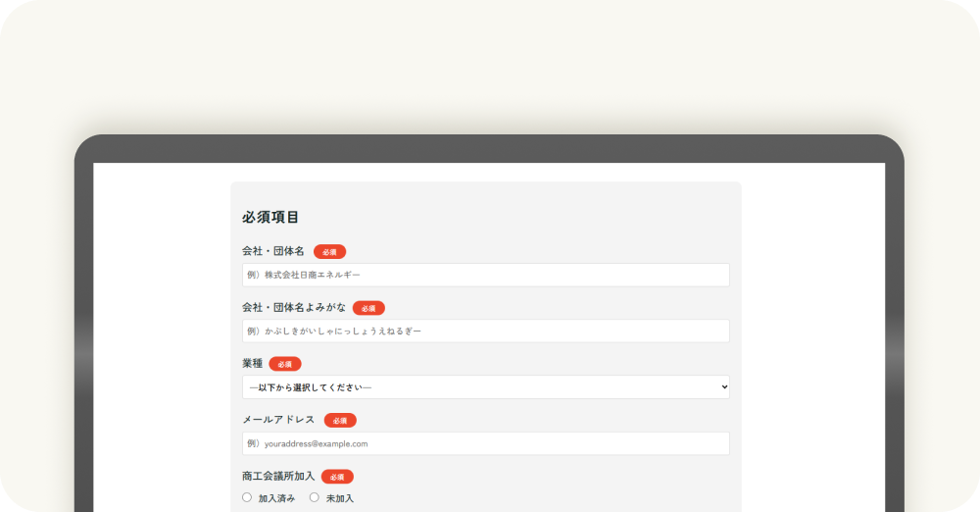
Task: Click the メールアドレス field label
Action: (x=278, y=420)
